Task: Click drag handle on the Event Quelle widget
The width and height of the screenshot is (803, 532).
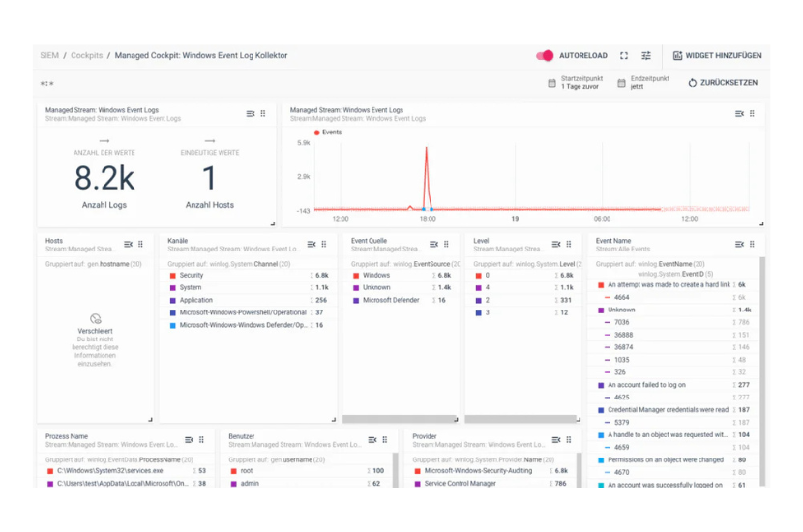Action: tap(446, 245)
